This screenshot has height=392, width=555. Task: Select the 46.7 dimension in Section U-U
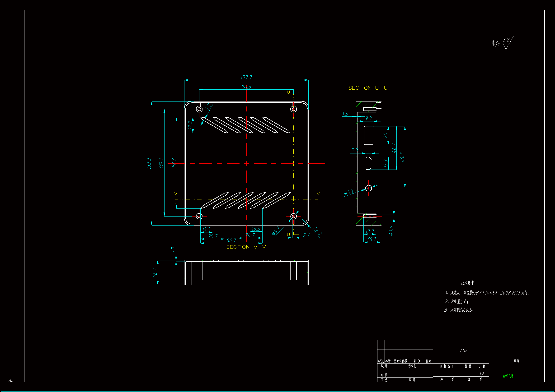tap(394, 148)
